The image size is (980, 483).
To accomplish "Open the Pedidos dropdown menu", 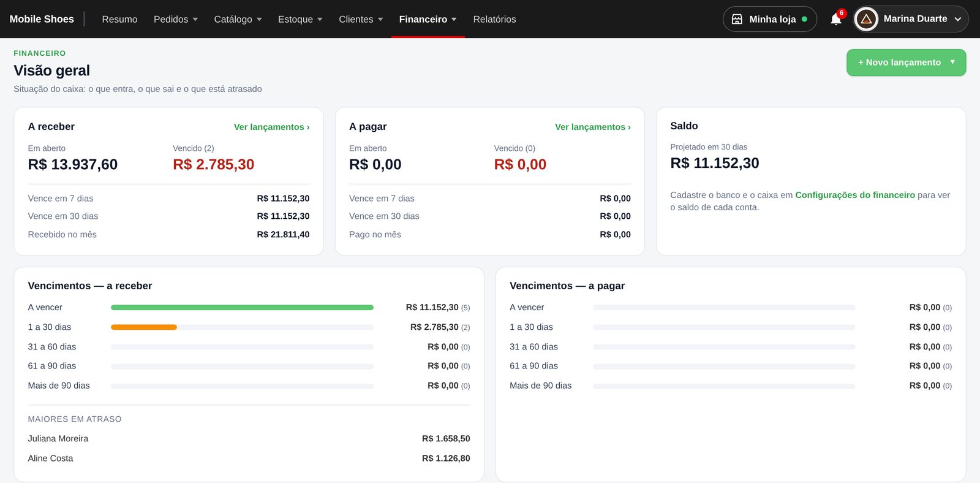I will coord(176,19).
